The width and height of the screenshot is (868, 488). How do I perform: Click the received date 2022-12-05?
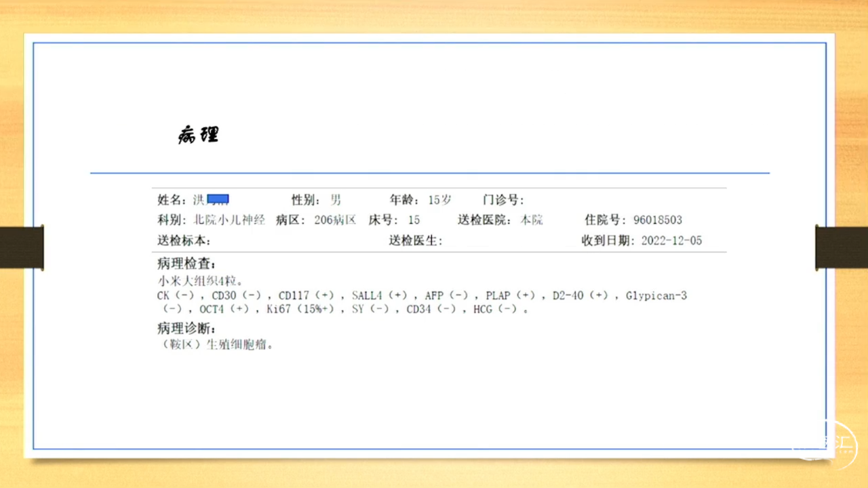(x=671, y=241)
